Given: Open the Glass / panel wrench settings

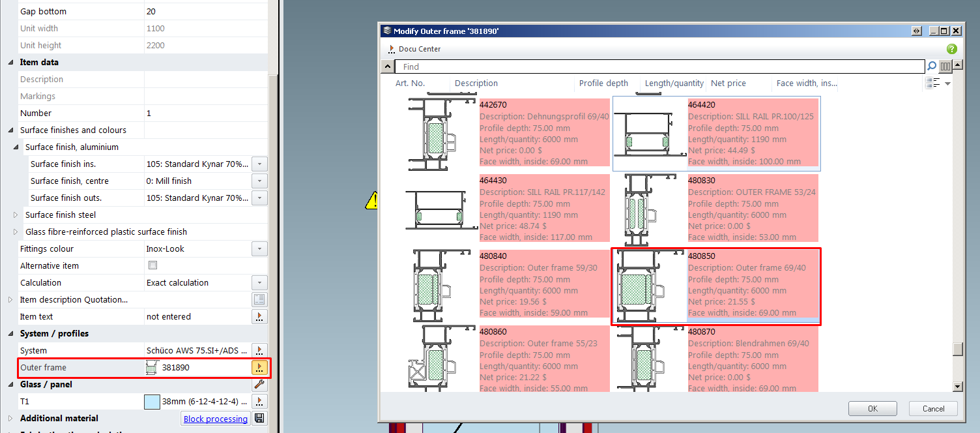Looking at the screenshot, I should click(x=259, y=385).
